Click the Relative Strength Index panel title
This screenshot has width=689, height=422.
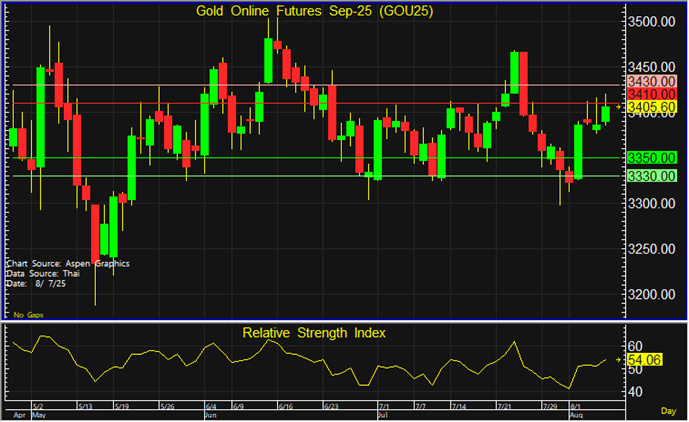click(x=314, y=332)
